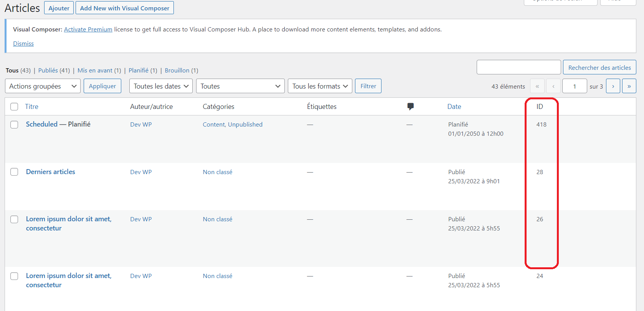Go to next page arrow
Screen dimensions: 644x311
(613, 86)
